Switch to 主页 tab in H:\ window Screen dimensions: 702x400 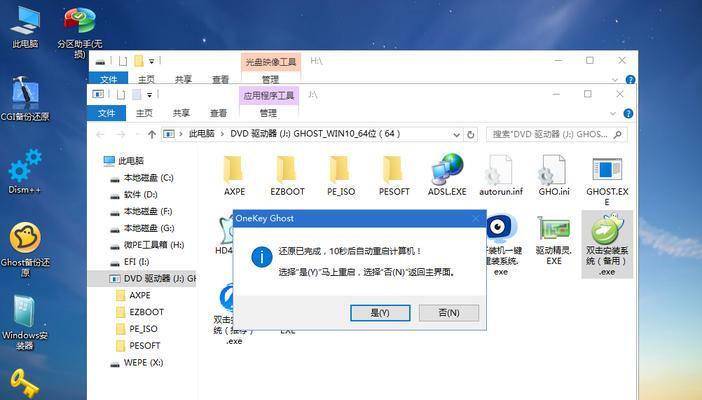(146, 79)
